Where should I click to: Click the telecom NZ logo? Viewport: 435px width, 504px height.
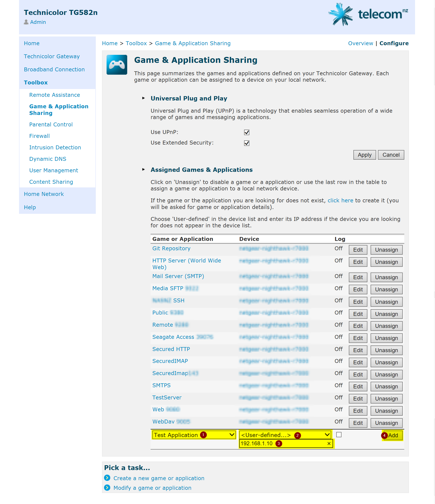pos(368,14)
